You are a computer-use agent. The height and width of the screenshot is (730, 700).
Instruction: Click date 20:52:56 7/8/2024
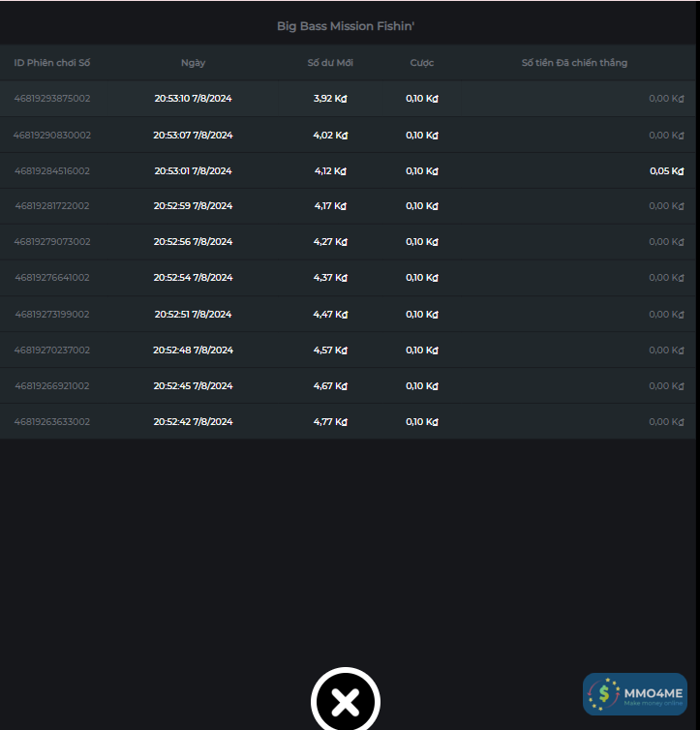[x=193, y=242]
